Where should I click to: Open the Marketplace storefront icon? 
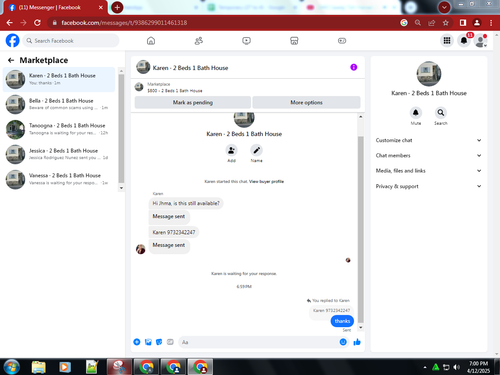tap(294, 41)
